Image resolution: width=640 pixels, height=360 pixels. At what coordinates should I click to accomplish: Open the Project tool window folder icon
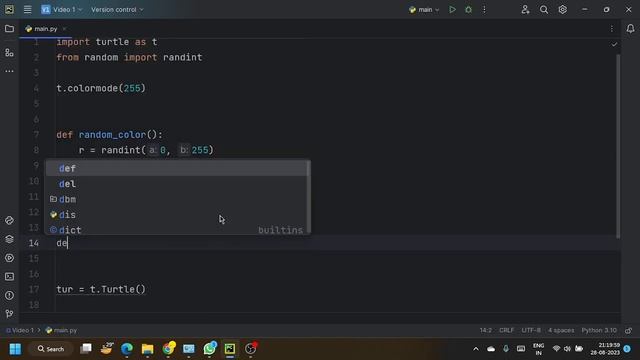pos(9,29)
